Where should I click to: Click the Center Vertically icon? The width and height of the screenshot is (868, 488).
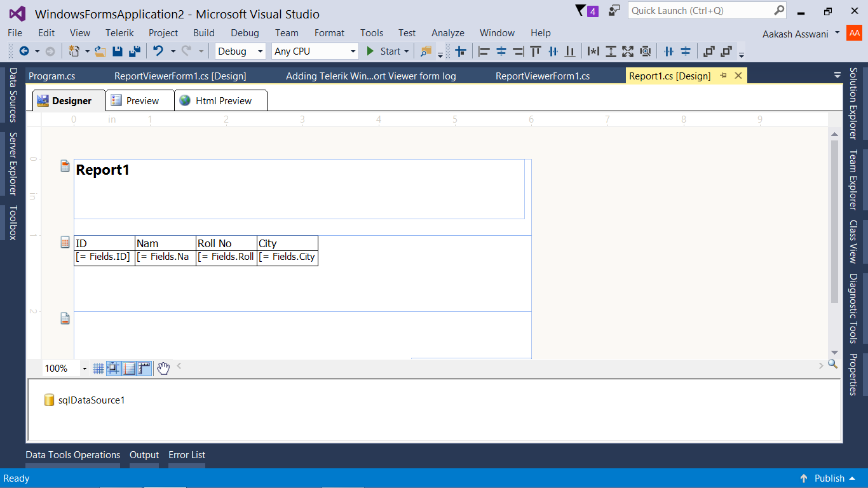686,51
